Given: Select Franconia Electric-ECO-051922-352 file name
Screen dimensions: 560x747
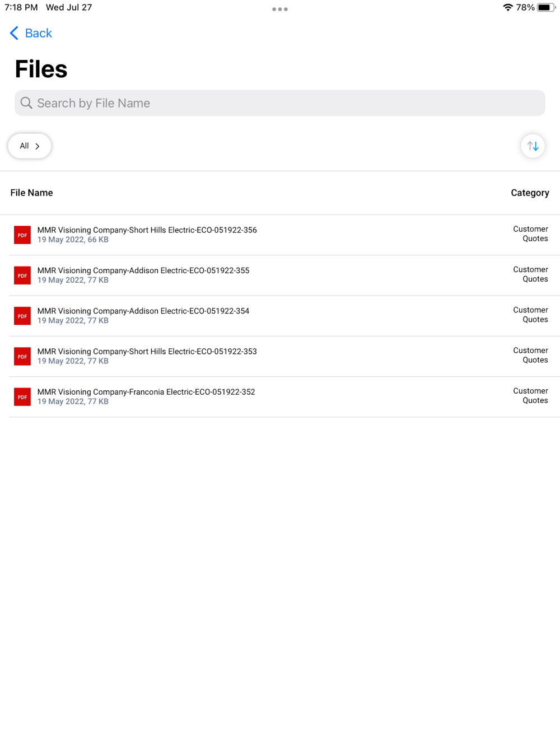Looking at the screenshot, I should coord(146,392).
